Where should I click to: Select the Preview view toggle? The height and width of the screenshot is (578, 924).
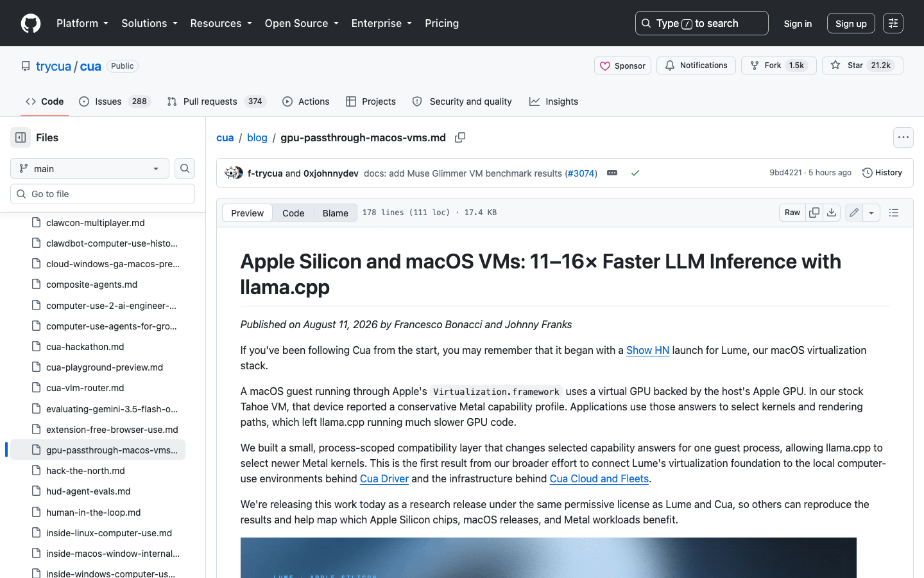247,213
